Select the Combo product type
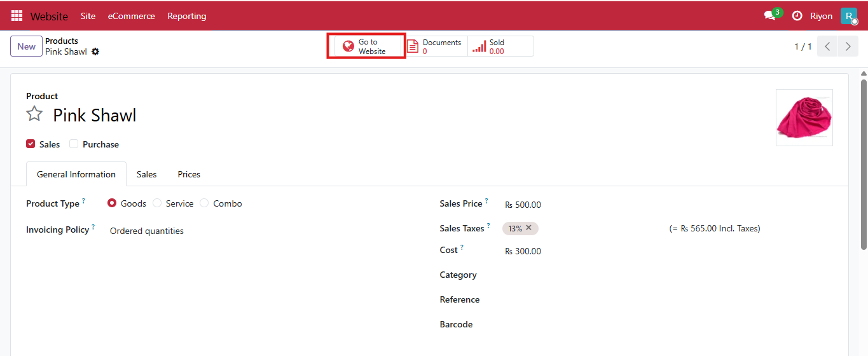Screen dimensions: 868x356 click(204, 203)
